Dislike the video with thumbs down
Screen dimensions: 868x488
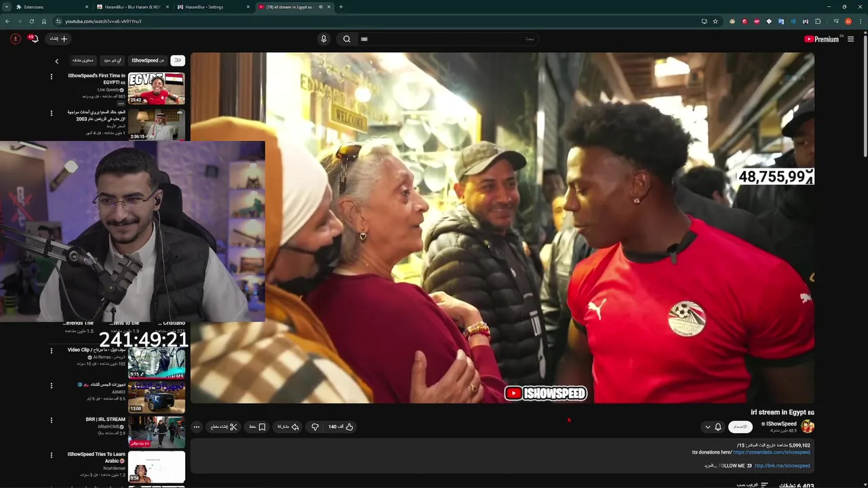tap(315, 427)
